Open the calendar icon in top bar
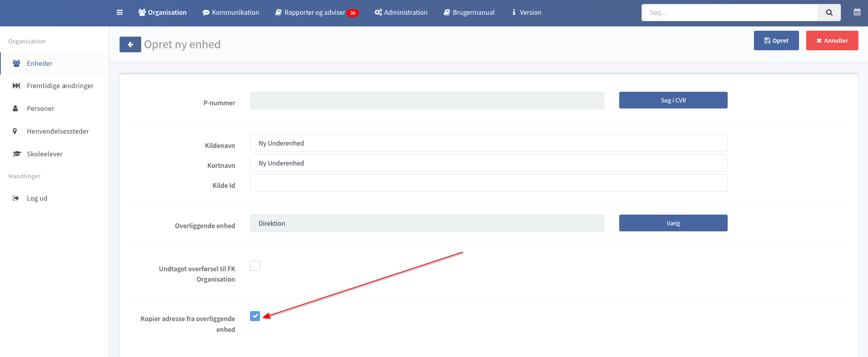The height and width of the screenshot is (357, 868). 857,12
